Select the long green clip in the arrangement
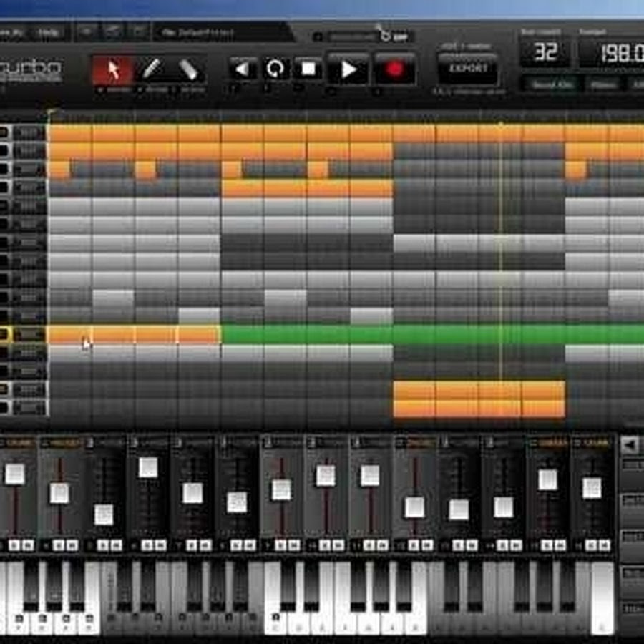This screenshot has width=644, height=644. 429,334
